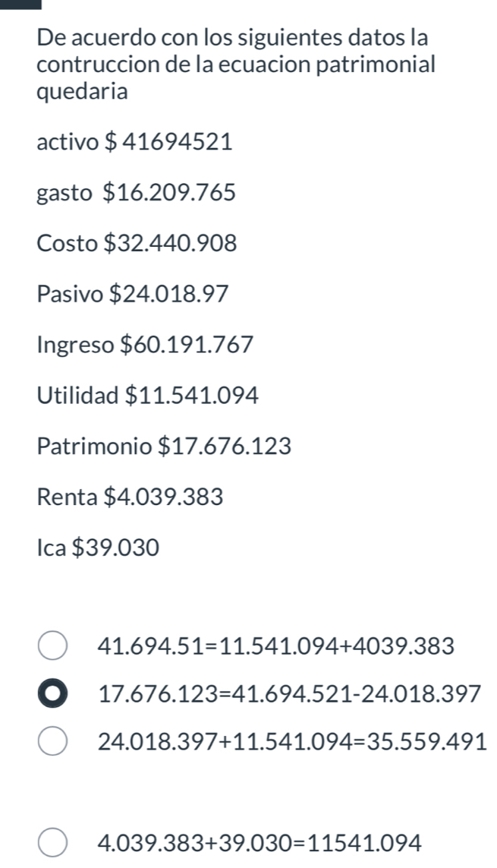Click the 'activo $ 41694521' line
Image resolution: width=497 pixels, height=868 pixels.
pos(134,142)
